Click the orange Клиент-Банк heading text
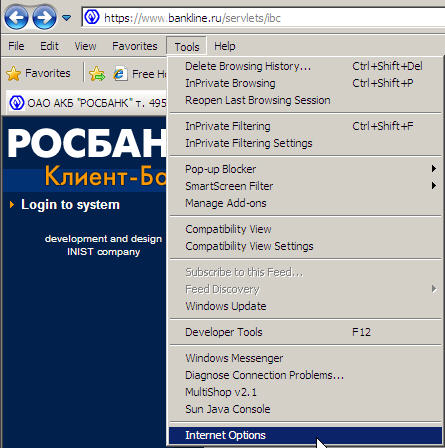The height and width of the screenshot is (448, 445). pyautogui.click(x=106, y=176)
